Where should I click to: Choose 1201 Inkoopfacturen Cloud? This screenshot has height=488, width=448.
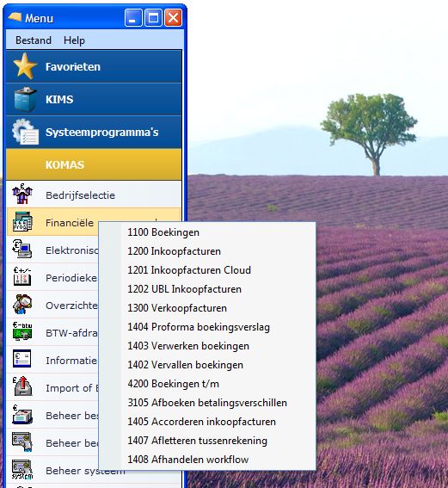tap(207, 270)
